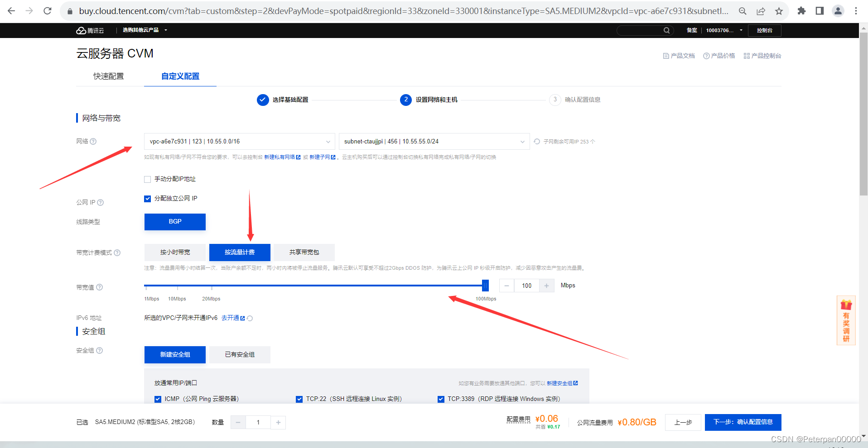Open the subnet dropdown

click(x=434, y=142)
